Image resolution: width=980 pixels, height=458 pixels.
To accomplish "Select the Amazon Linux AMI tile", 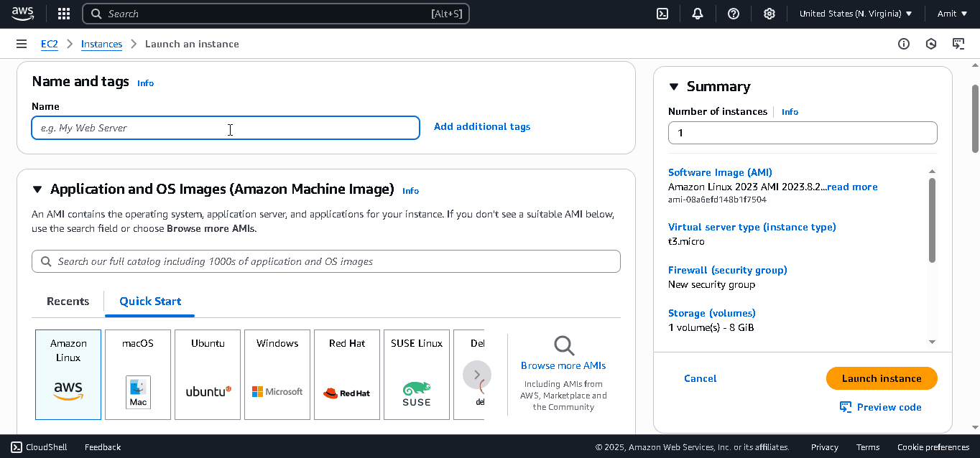I will 68,375.
